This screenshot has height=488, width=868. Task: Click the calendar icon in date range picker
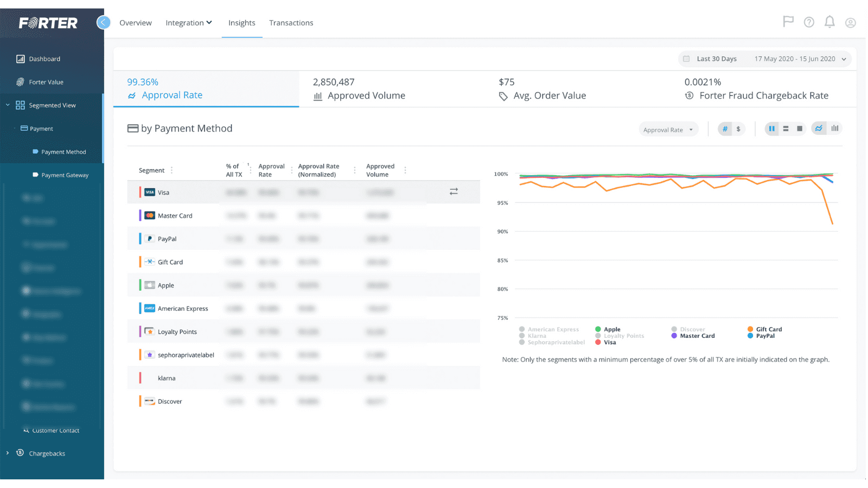point(686,59)
